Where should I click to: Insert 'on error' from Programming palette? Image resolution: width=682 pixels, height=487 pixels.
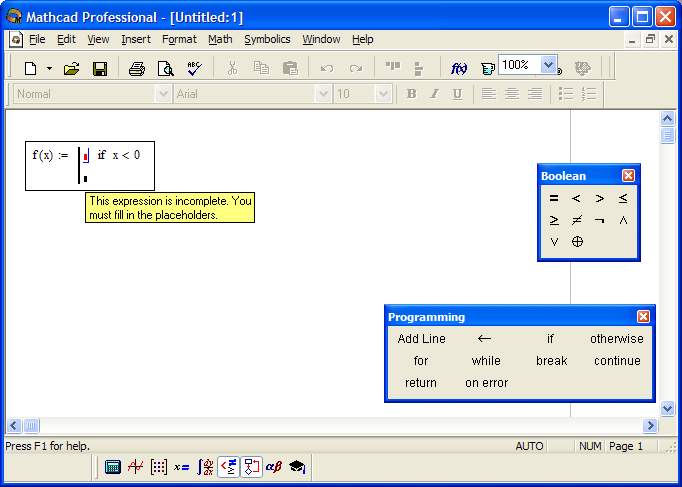coord(486,383)
